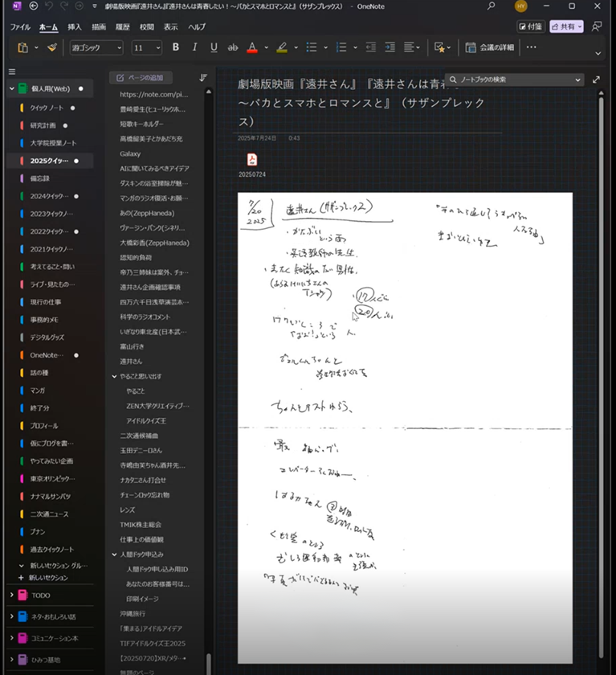Click the format painter brush icon

pos(52,47)
